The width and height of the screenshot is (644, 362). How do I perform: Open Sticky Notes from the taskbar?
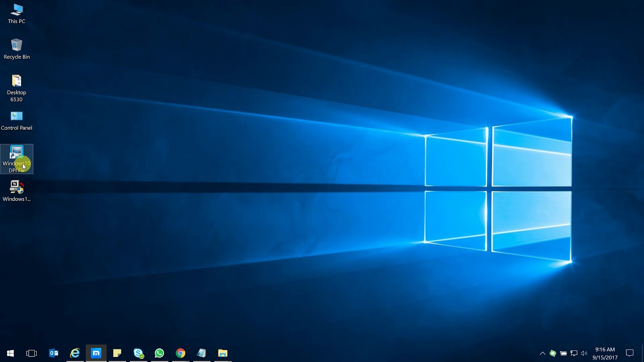(x=117, y=353)
